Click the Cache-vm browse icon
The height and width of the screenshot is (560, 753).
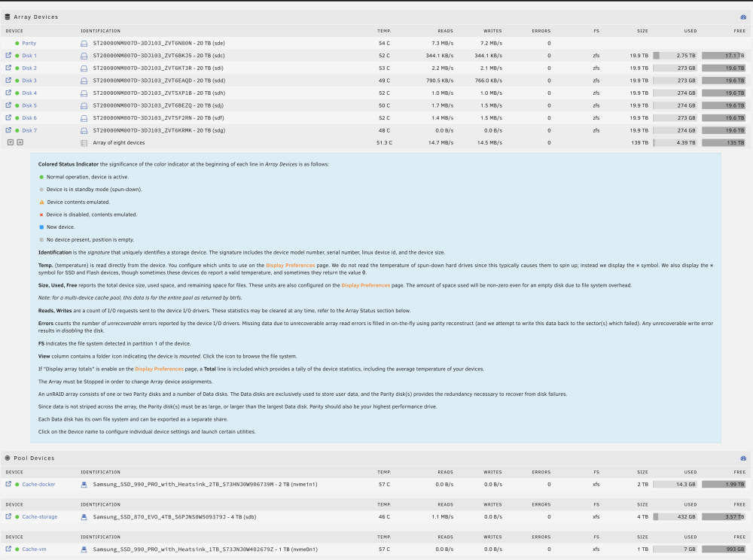[8, 549]
